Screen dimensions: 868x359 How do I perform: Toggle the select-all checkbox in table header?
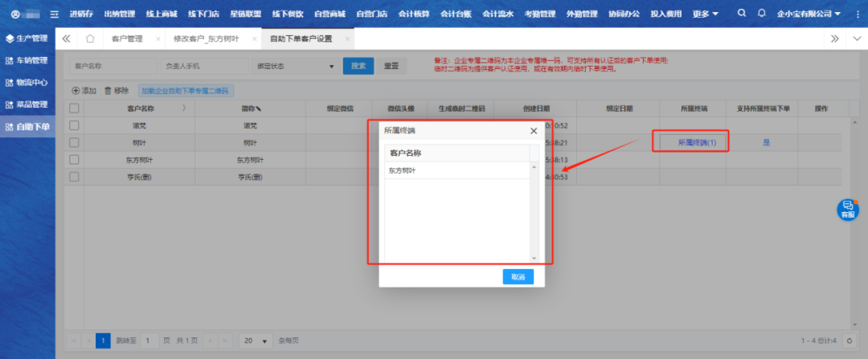click(x=74, y=108)
